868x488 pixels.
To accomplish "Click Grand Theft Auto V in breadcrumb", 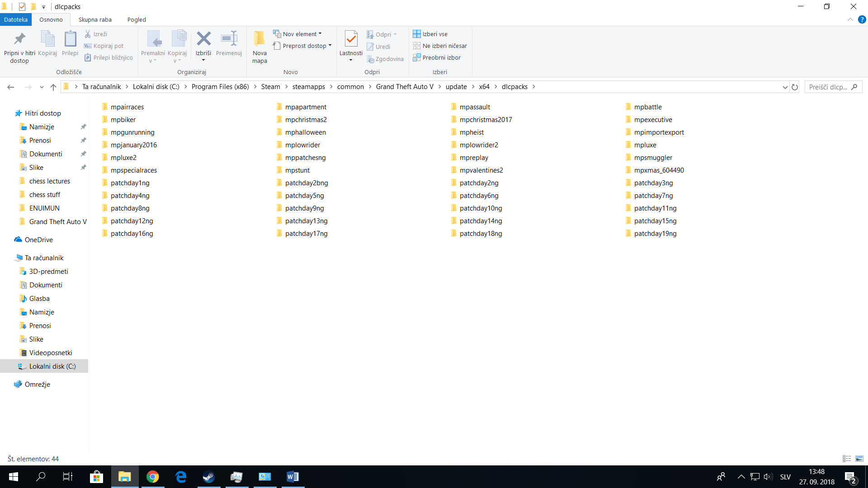I will (405, 87).
